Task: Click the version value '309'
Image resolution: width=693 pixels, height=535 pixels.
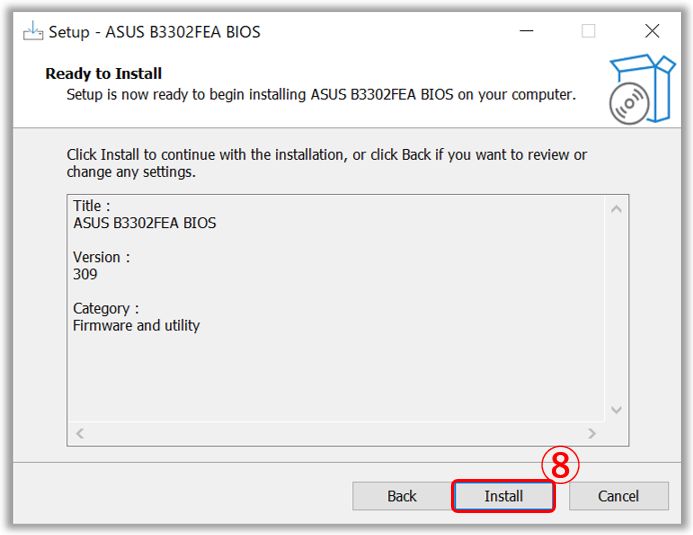Action: click(85, 274)
